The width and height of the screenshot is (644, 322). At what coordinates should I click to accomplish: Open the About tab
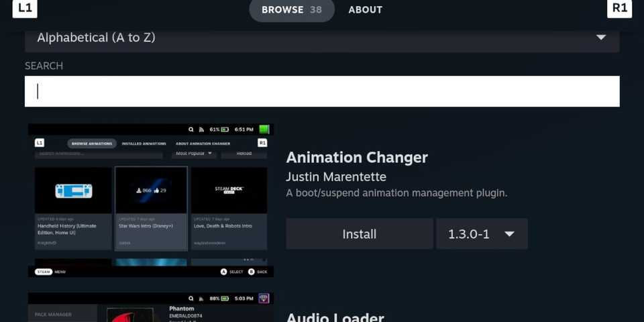tap(365, 10)
